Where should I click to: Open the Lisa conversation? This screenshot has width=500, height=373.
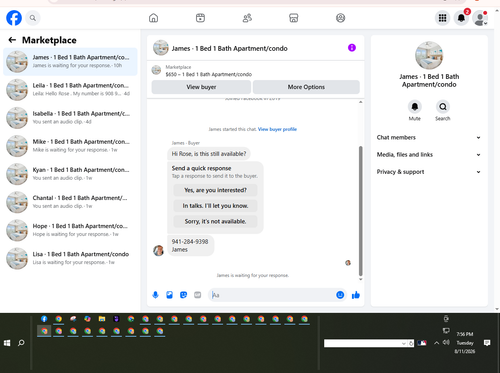tap(70, 258)
